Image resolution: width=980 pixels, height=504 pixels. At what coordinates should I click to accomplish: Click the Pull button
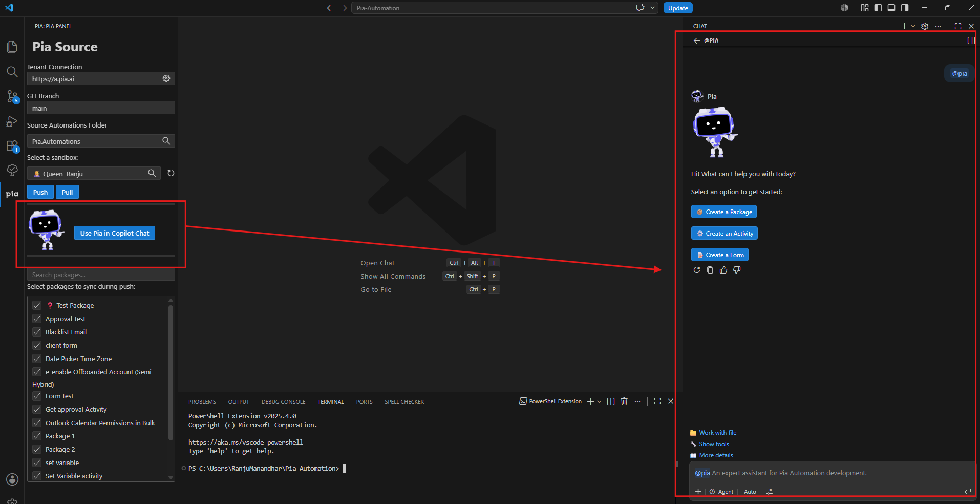pos(67,192)
